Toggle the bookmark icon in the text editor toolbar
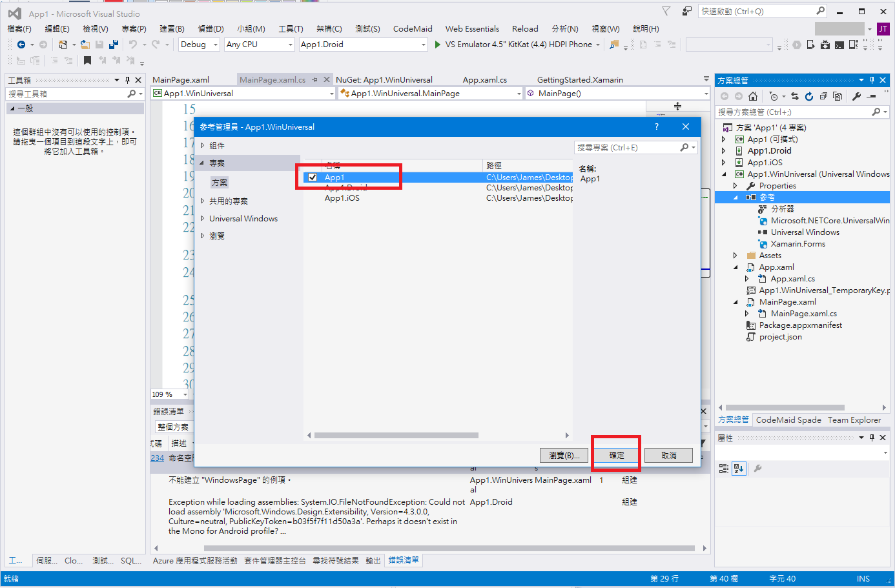 87,60
